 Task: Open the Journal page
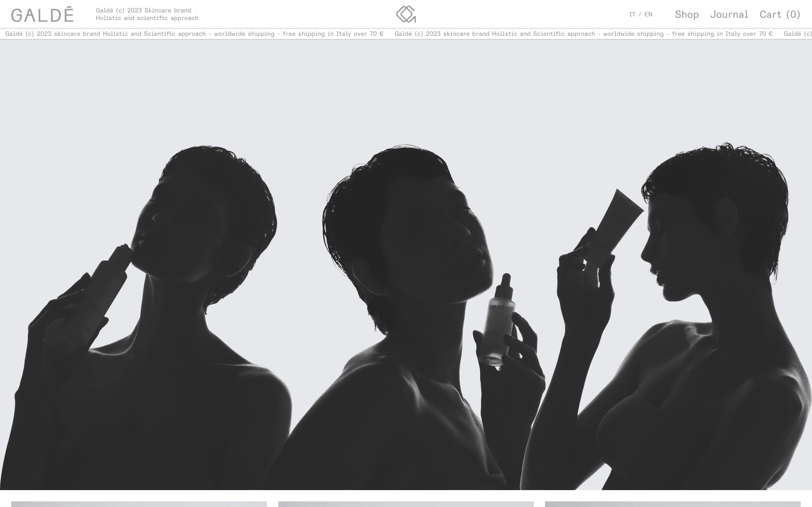(729, 14)
